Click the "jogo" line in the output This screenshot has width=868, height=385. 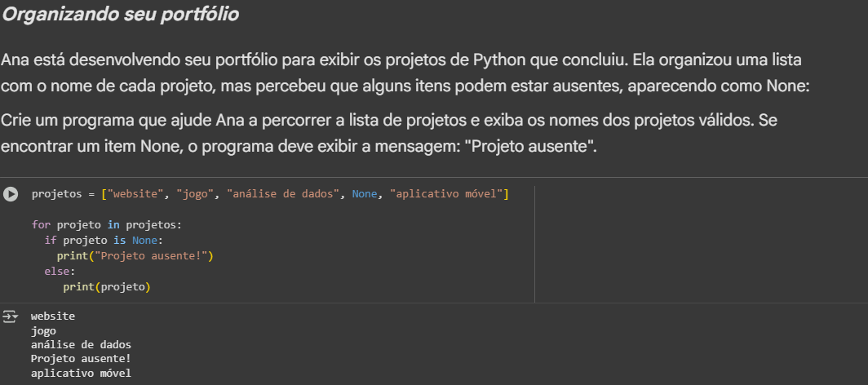click(43, 330)
